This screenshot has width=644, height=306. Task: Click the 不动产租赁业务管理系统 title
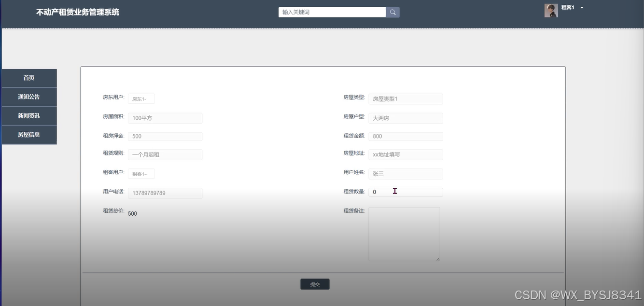[x=78, y=12]
